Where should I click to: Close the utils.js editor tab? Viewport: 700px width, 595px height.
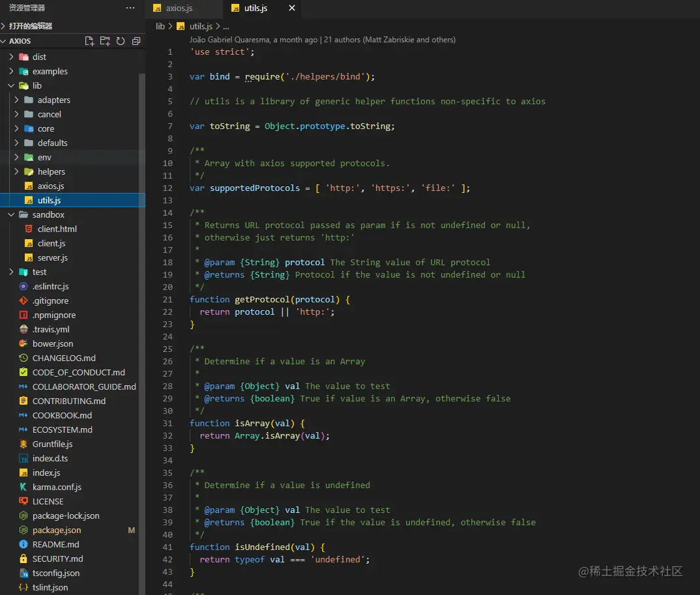click(291, 8)
